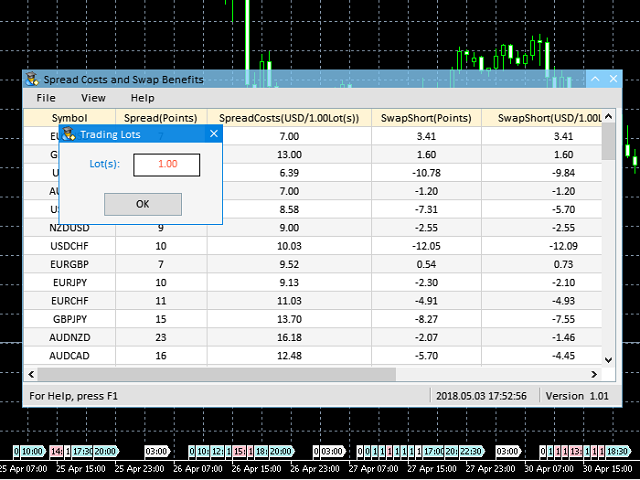Click the Spread Costs window title icon
This screenshot has height=480, width=640.
(33, 80)
